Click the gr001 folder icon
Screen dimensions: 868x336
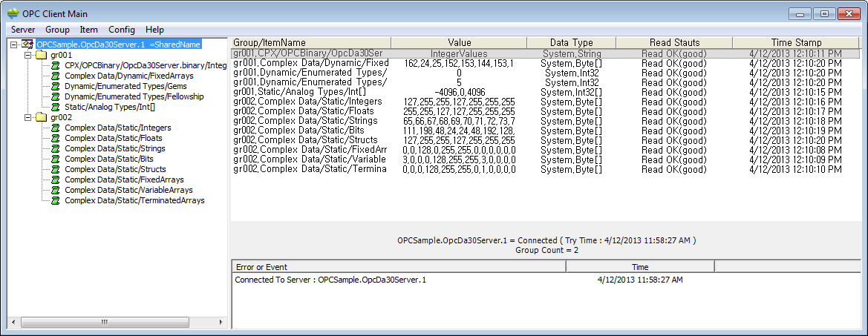(41, 56)
